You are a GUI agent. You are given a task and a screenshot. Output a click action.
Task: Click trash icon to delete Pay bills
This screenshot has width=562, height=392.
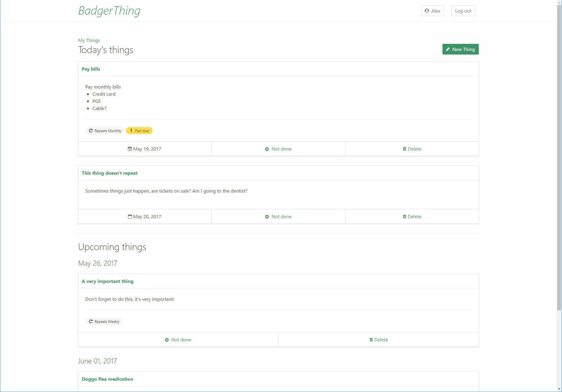[x=404, y=149]
